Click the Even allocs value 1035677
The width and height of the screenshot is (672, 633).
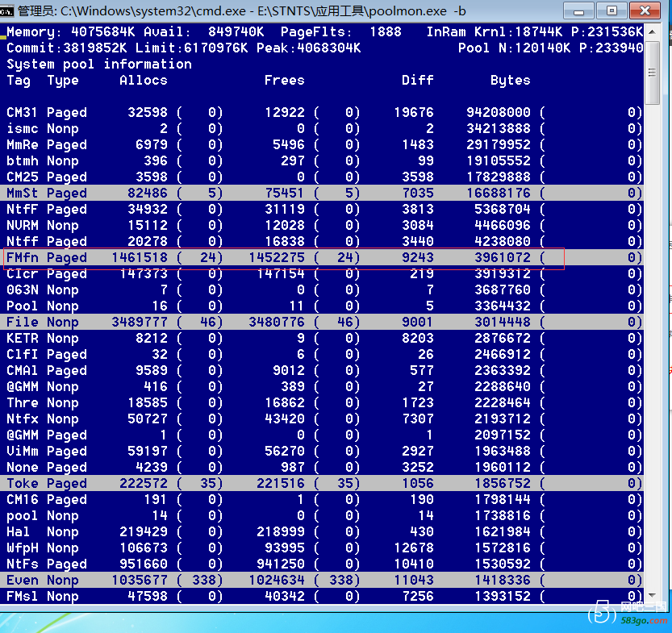pos(140,581)
